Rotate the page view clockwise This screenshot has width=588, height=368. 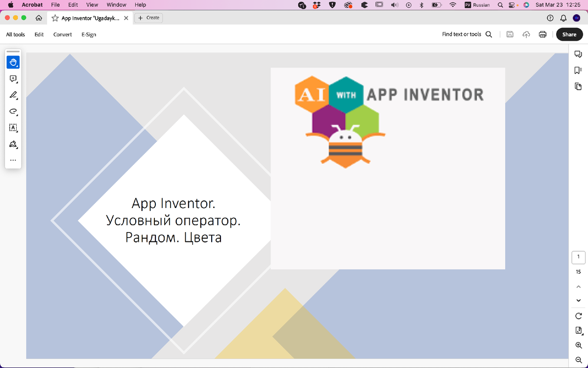578,316
